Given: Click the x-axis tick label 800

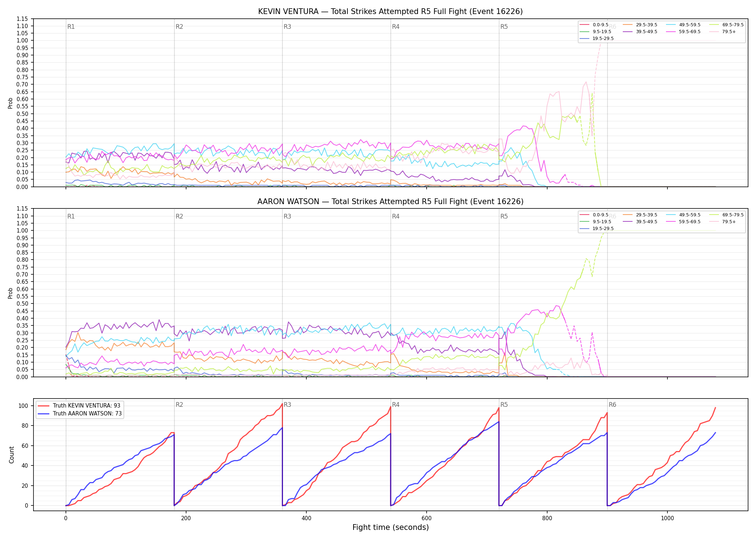Looking at the screenshot, I should pos(547,518).
